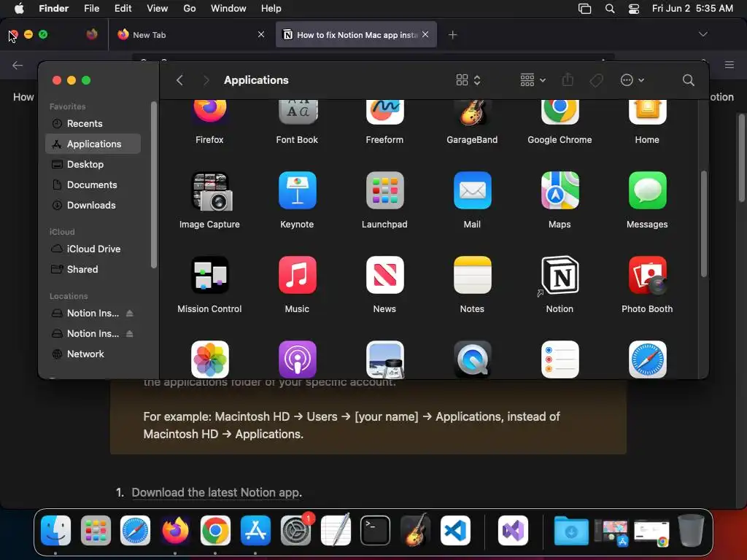Open the View menu in menu bar
Image resolution: width=747 pixels, height=560 pixels.
point(158,9)
